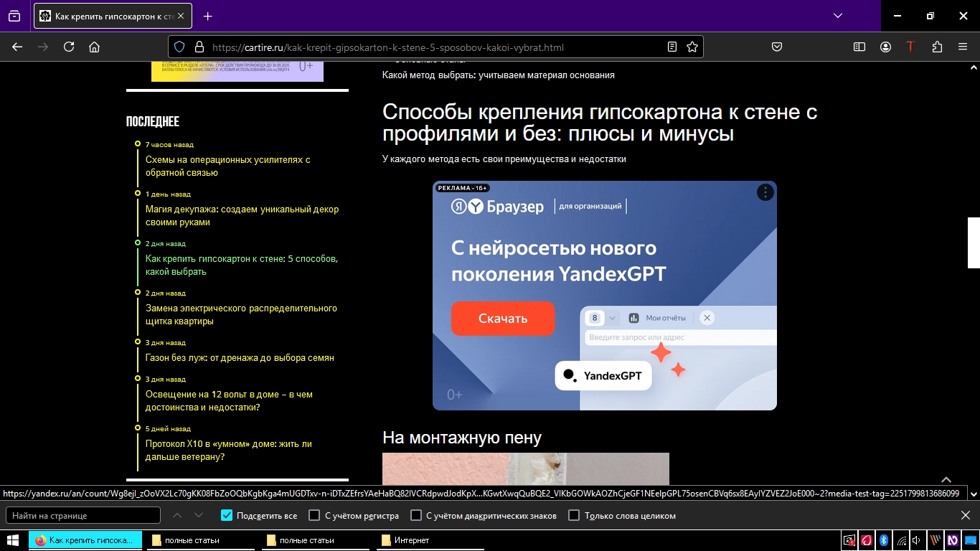Open 'Освещение на 12 вольт' article
980x551 pixels.
click(x=229, y=401)
